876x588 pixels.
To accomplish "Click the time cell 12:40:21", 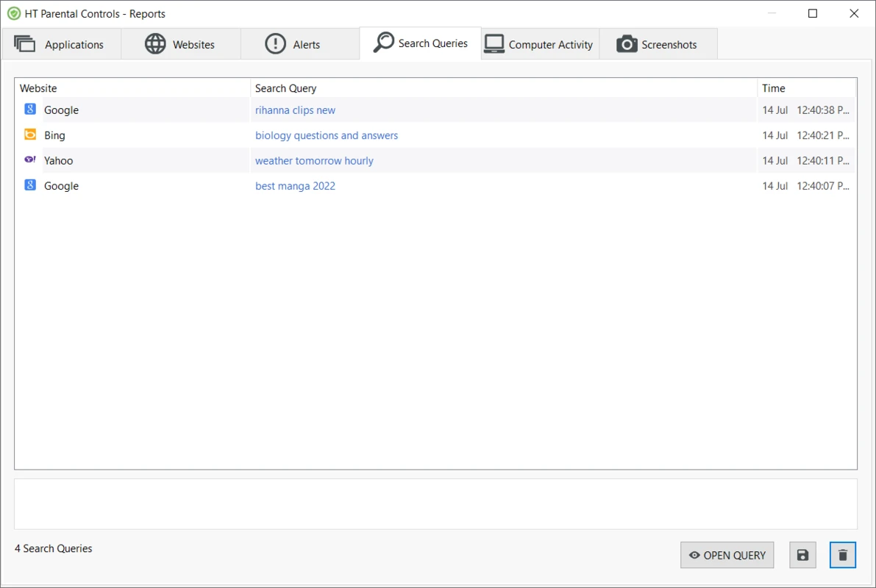I will coord(805,135).
